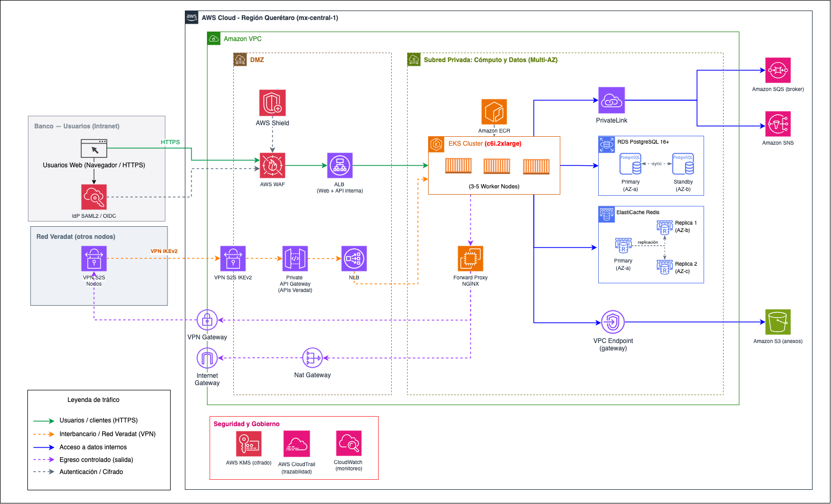
Task: Select the 'Egreso controlado (salida)' legend text
Action: [x=96, y=460]
